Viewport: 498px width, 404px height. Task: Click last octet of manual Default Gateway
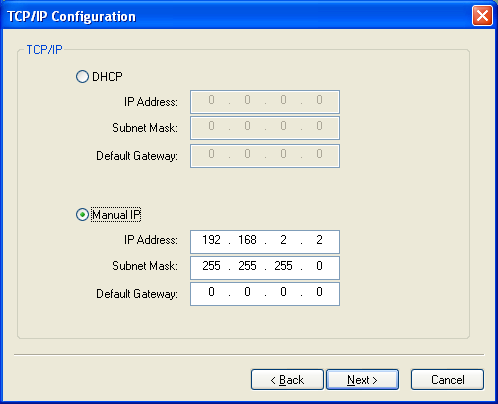(319, 292)
